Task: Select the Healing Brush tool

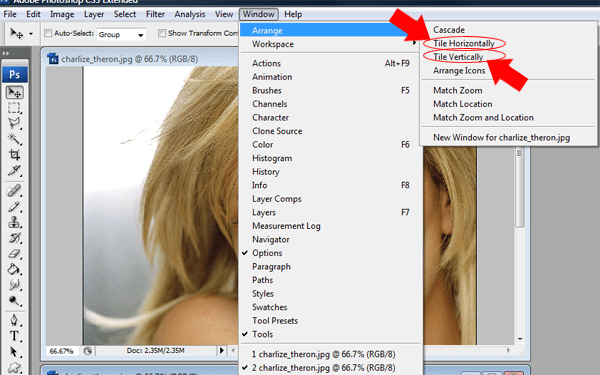Action: tap(14, 191)
